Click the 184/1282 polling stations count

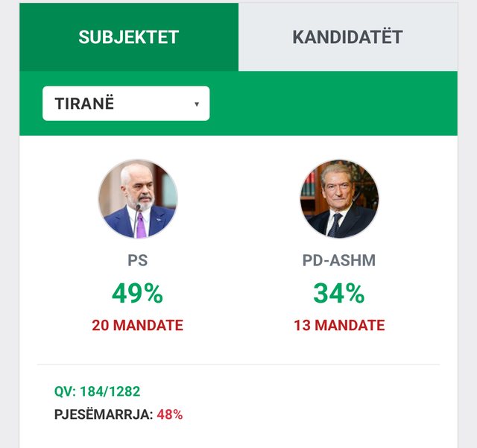point(110,391)
